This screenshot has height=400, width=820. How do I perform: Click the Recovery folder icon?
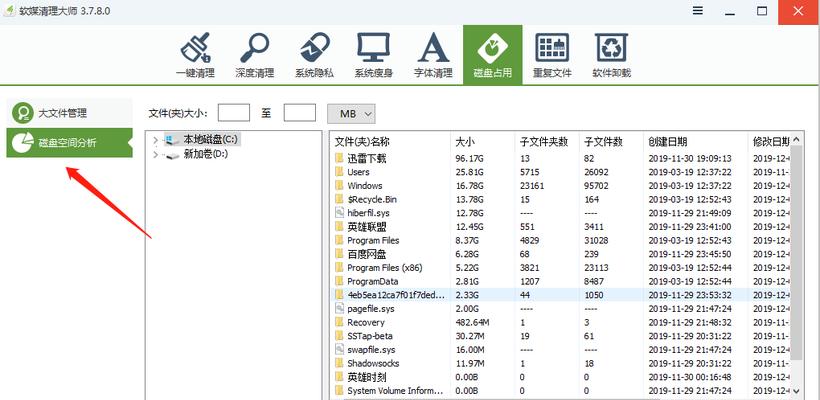click(x=339, y=322)
